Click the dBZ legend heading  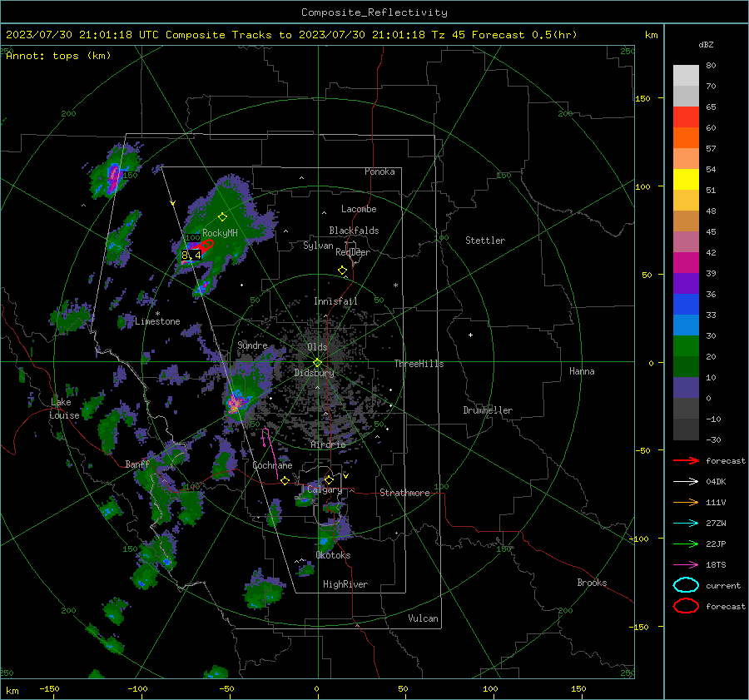click(x=706, y=45)
